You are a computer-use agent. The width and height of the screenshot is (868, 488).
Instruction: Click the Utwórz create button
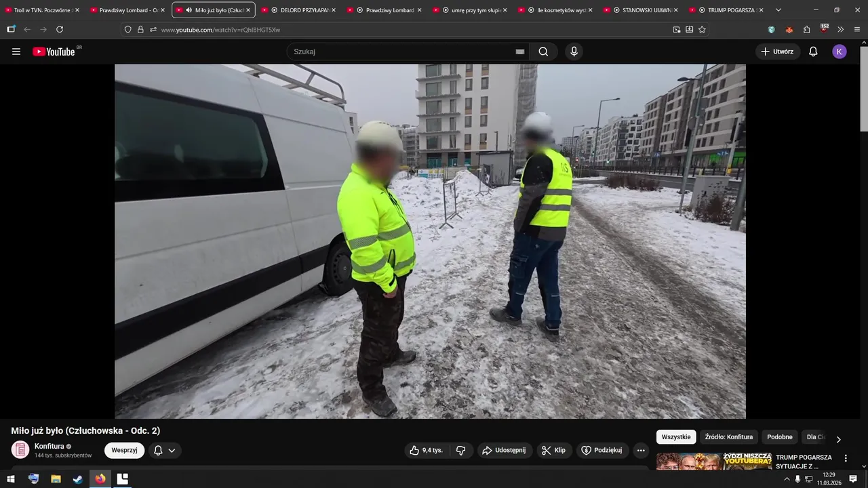click(777, 52)
